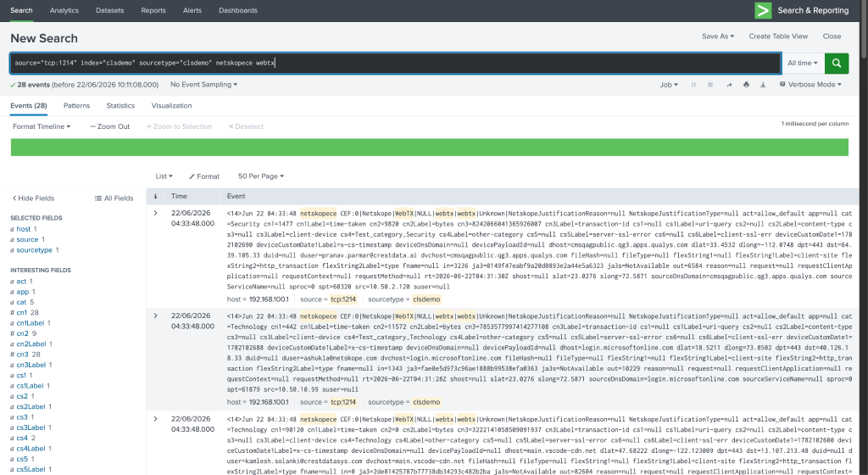Image resolution: width=868 pixels, height=475 pixels.
Task: Open the Verbose Mode dropdown
Action: pos(810,85)
